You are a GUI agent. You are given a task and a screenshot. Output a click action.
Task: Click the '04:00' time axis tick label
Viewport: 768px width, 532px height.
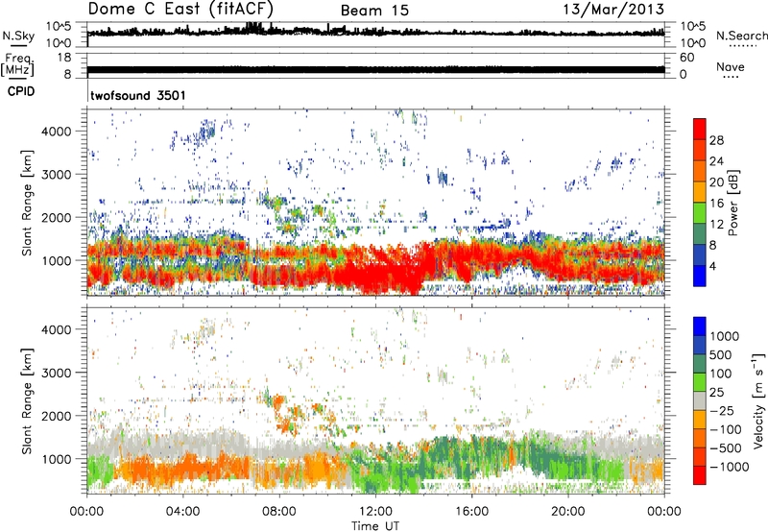pyautogui.click(x=183, y=512)
